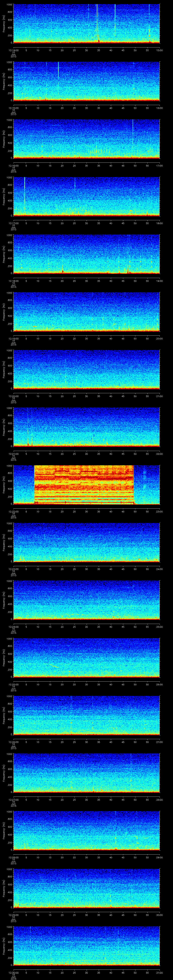Click the 12:26:00 start time label
The image size is (173, 980).
pos(13,742)
